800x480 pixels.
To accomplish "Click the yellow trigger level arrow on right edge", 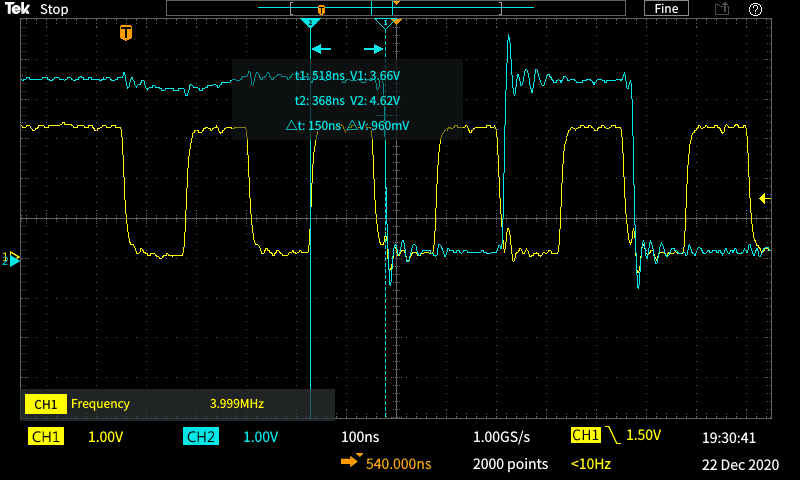I will 765,199.
